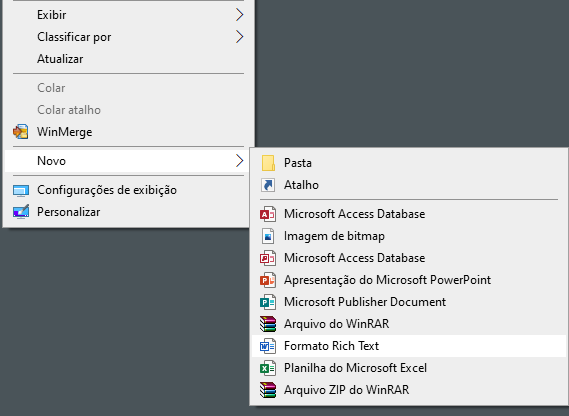Expand the Classificar por submenu arrow

[239, 37]
